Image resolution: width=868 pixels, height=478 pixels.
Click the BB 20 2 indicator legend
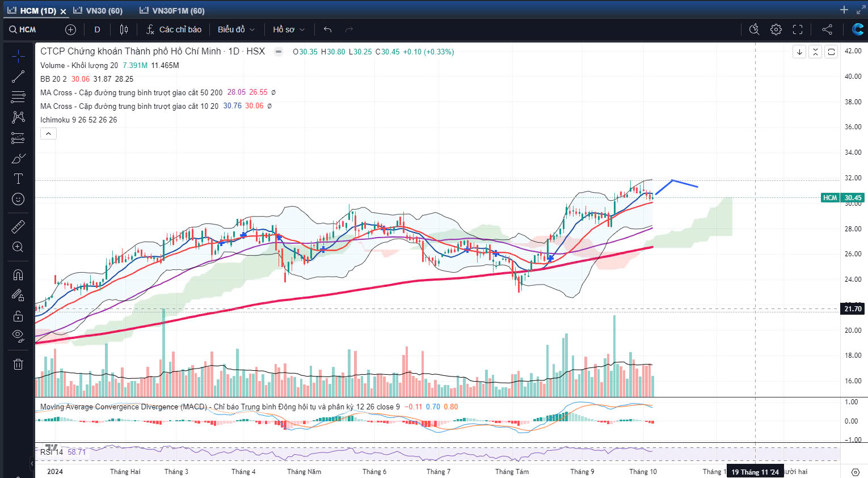point(53,79)
